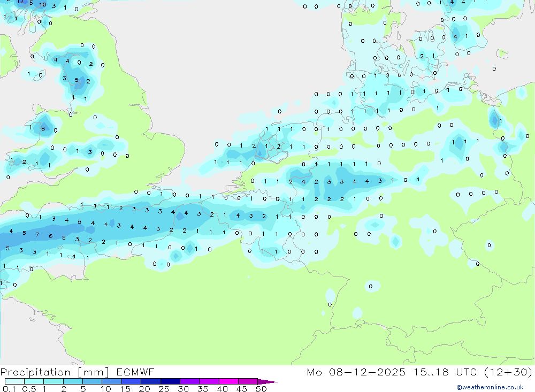Pick the 1–2 mm legend color box
The width and height of the screenshot is (535, 392).
(x=53, y=381)
